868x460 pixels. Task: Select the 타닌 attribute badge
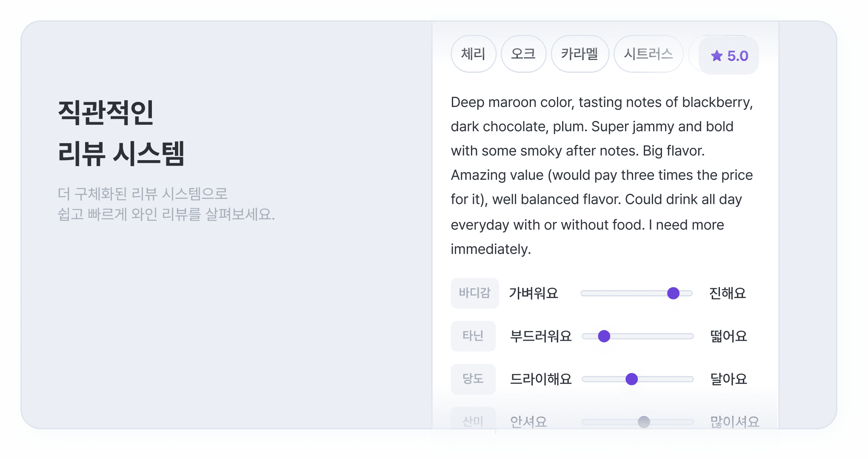[473, 336]
